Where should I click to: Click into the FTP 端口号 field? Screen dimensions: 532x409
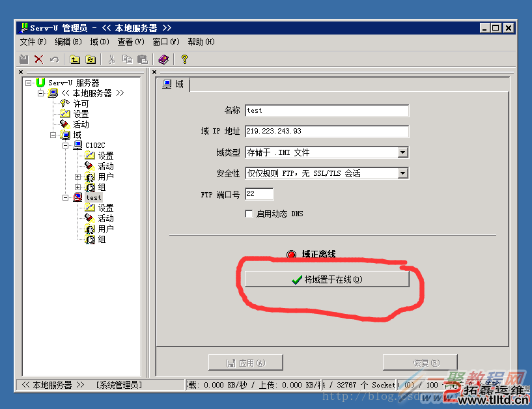[x=259, y=194]
